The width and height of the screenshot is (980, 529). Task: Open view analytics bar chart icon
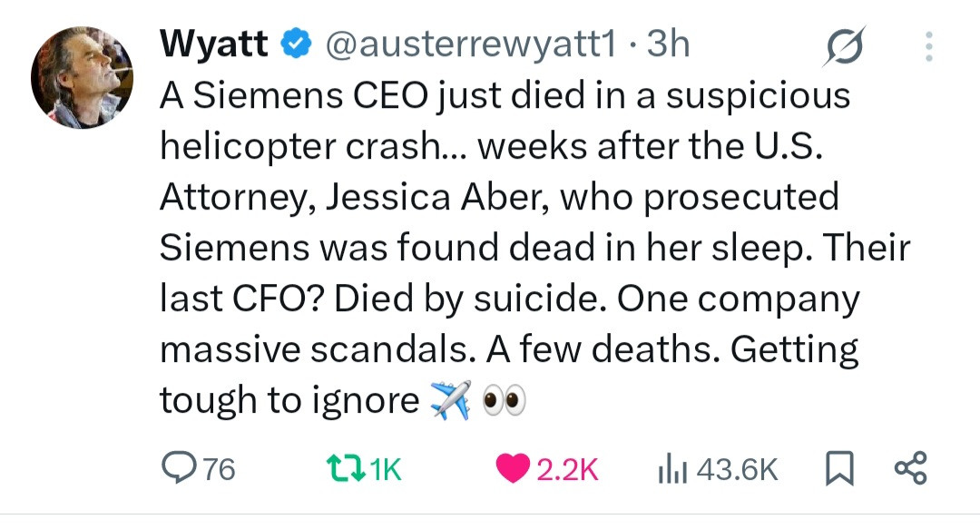[x=670, y=468]
